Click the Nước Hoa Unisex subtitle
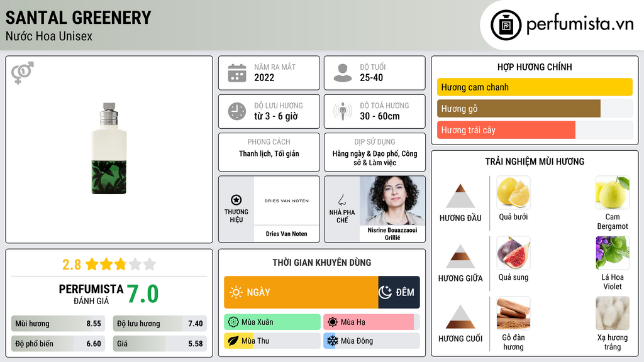This screenshot has width=644, height=362. click(x=49, y=36)
